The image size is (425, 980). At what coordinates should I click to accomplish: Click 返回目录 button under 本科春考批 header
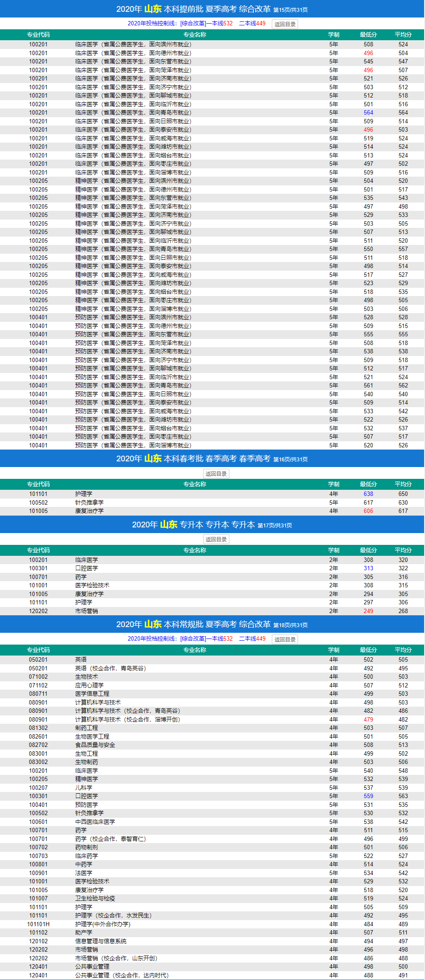(x=216, y=474)
